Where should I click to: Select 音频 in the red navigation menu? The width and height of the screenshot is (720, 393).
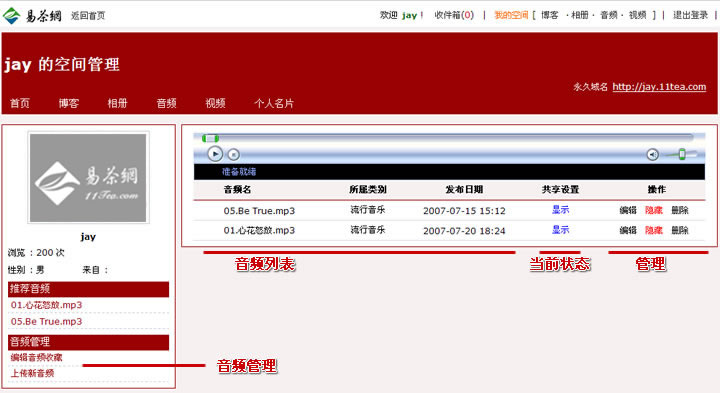[x=166, y=103]
